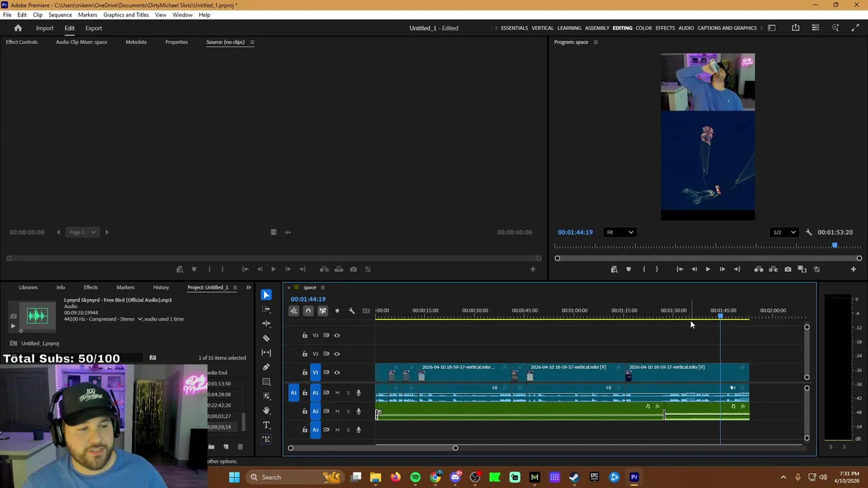
Task: Toggle the lock on track V3
Action: coord(304,335)
